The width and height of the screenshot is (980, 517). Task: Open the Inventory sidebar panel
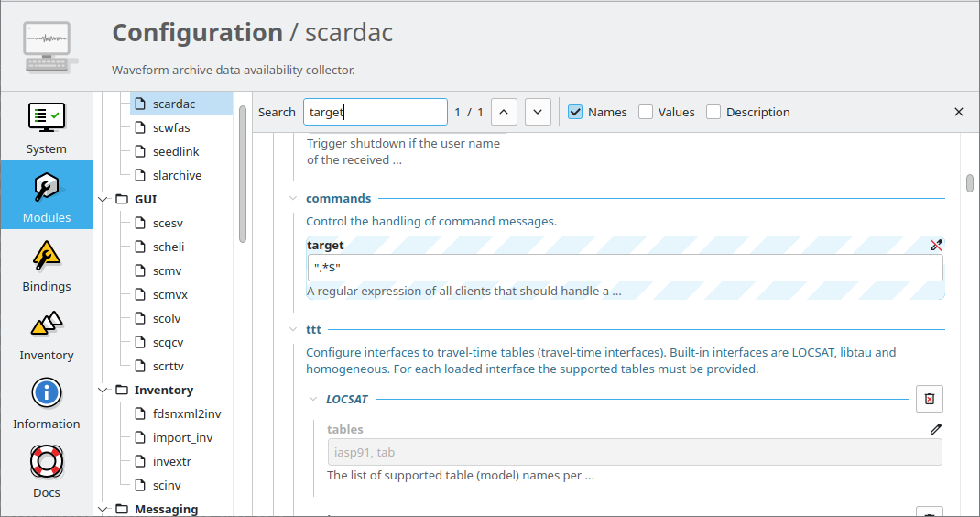click(46, 324)
